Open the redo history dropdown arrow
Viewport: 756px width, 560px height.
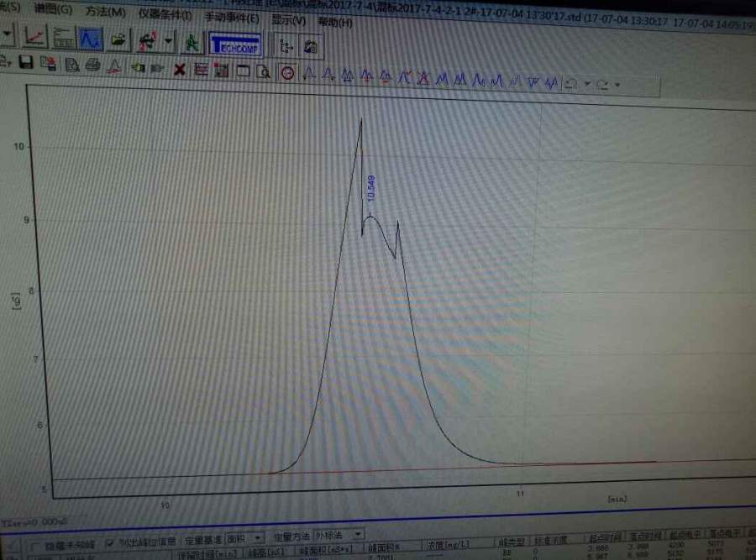(x=617, y=85)
